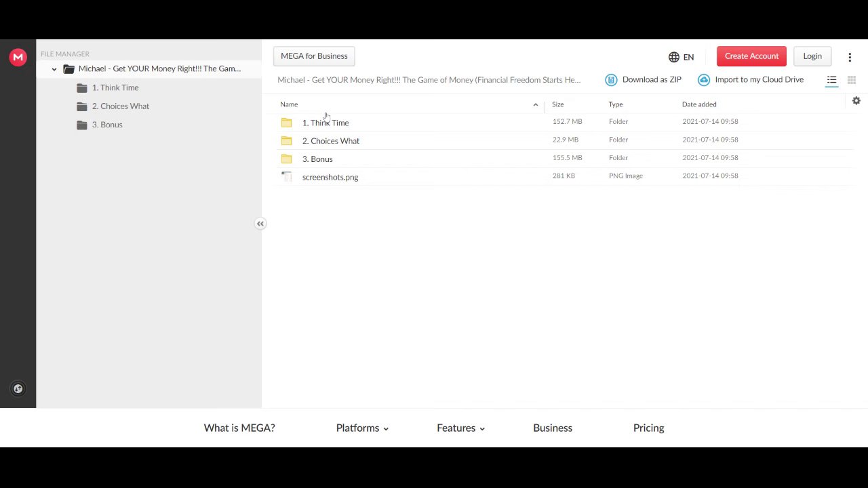Open the three-dot more menu
This screenshot has width=868, height=488.
(x=850, y=57)
